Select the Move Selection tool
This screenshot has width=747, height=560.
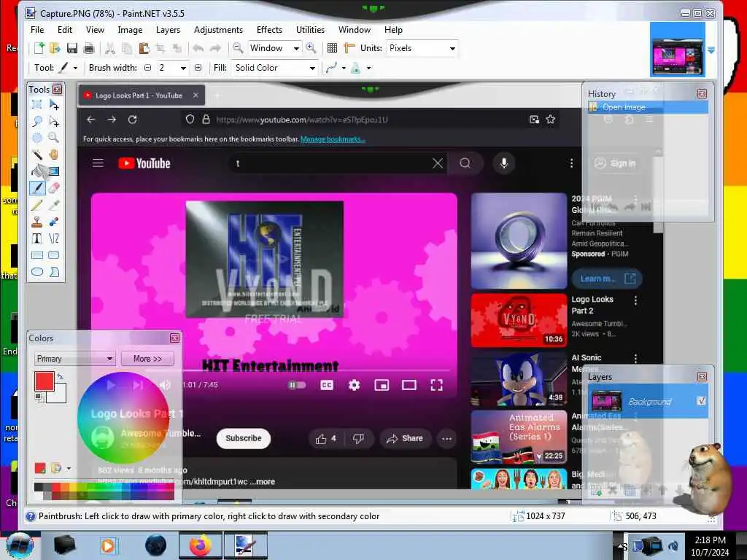tap(54, 121)
